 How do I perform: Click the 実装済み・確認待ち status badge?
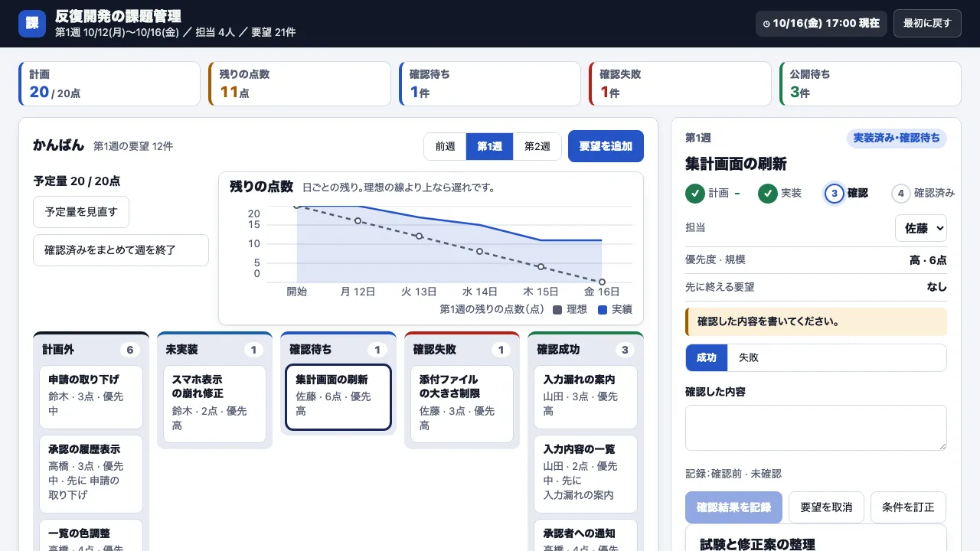[897, 138]
